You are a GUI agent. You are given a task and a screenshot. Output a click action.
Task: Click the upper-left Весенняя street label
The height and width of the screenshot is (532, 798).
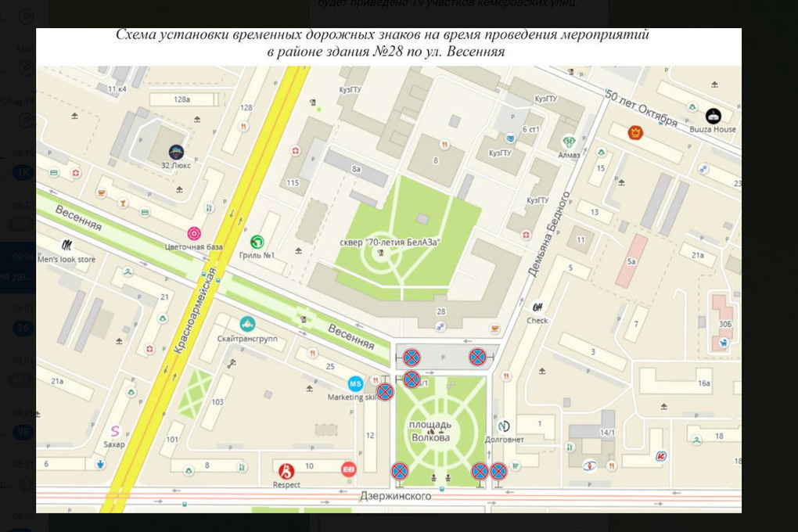point(78,217)
